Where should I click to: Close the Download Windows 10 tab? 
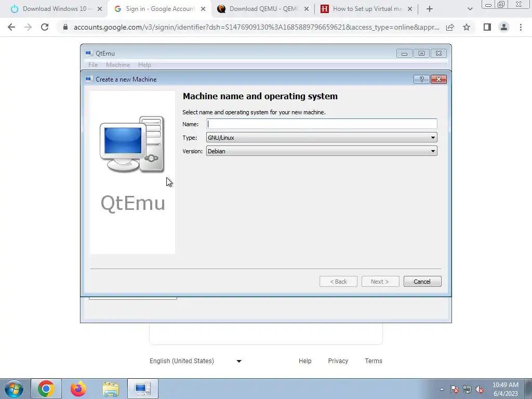[99, 9]
